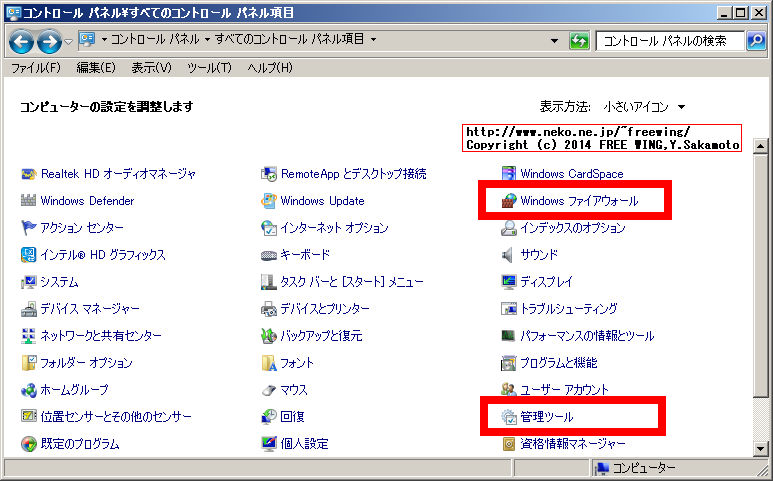Click the コントロール パネルの検索 search field
The image size is (773, 481).
pyautogui.click(x=670, y=41)
